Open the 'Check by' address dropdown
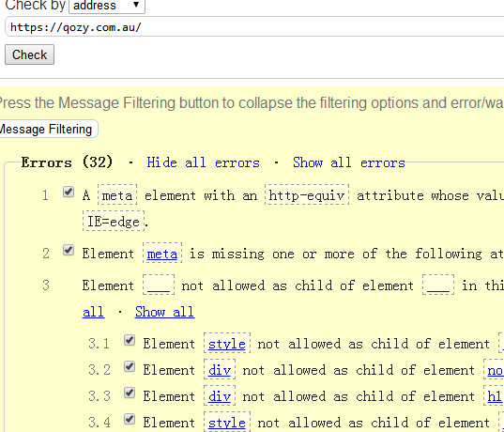This screenshot has width=504, height=432. point(107,6)
